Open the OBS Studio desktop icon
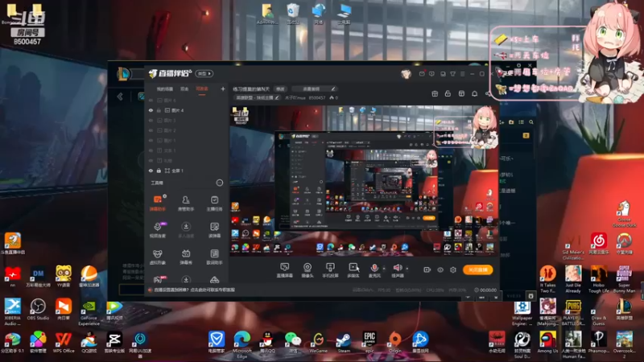Viewport: 644px width, 362px height. pos(38,310)
